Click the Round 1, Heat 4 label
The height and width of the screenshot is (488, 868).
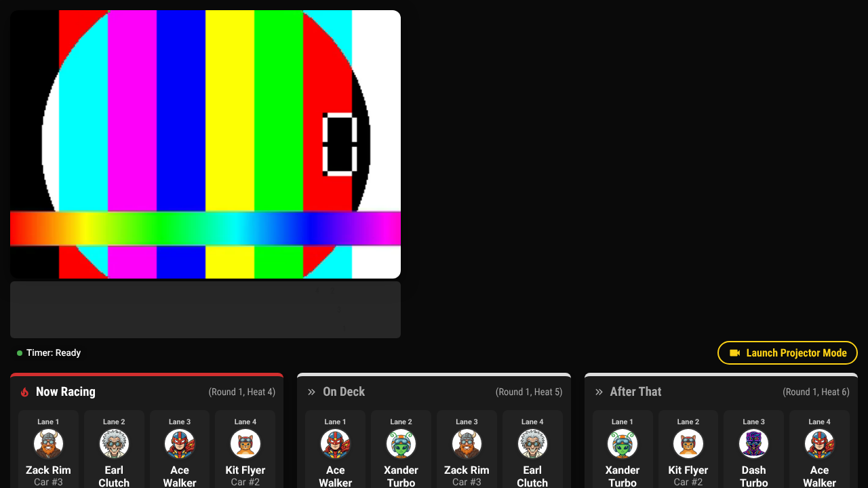pos(242,392)
